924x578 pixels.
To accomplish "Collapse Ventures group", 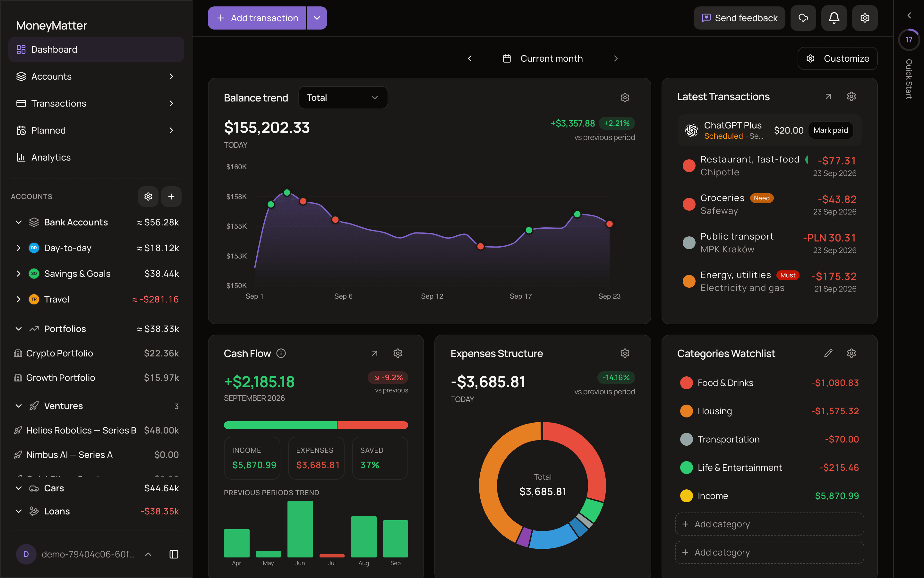I will [18, 406].
